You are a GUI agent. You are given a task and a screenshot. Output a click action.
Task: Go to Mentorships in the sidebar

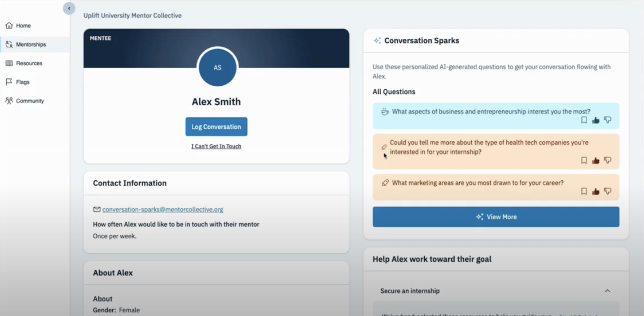31,44
